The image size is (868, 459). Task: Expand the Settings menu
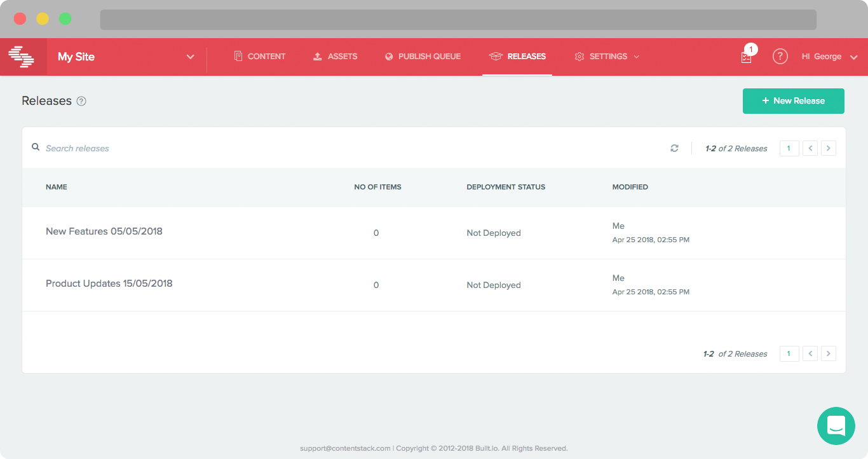click(x=607, y=57)
